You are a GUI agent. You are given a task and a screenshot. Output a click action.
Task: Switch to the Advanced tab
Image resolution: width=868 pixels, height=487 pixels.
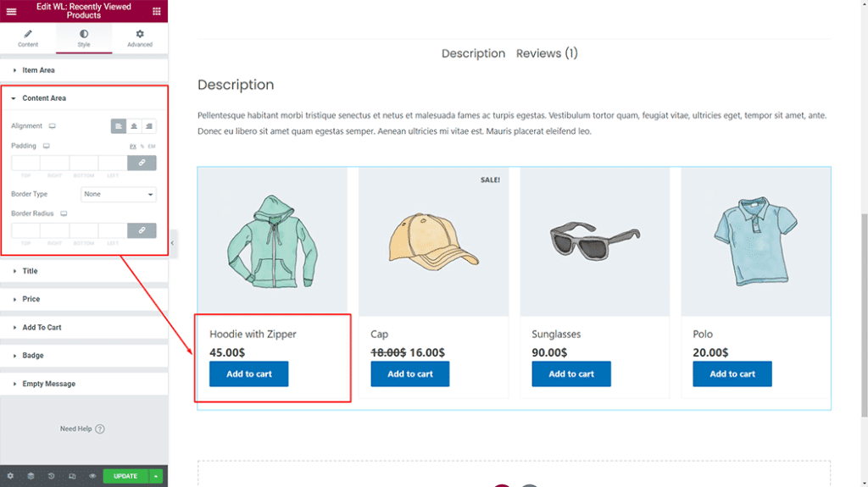click(x=140, y=38)
